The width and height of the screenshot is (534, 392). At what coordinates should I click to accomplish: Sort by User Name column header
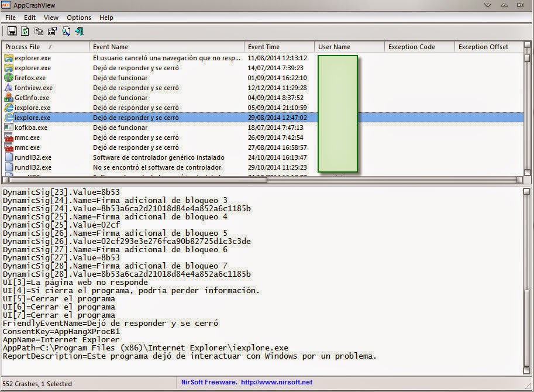pyautogui.click(x=349, y=47)
